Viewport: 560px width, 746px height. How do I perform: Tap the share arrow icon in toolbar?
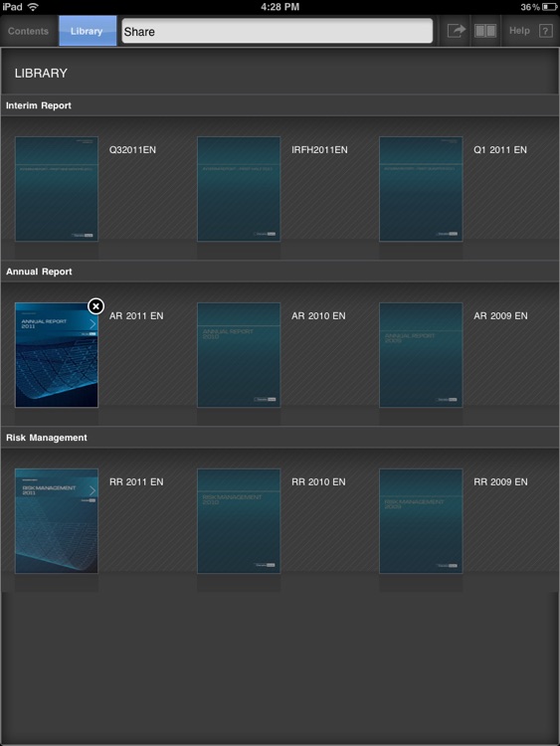pos(456,31)
